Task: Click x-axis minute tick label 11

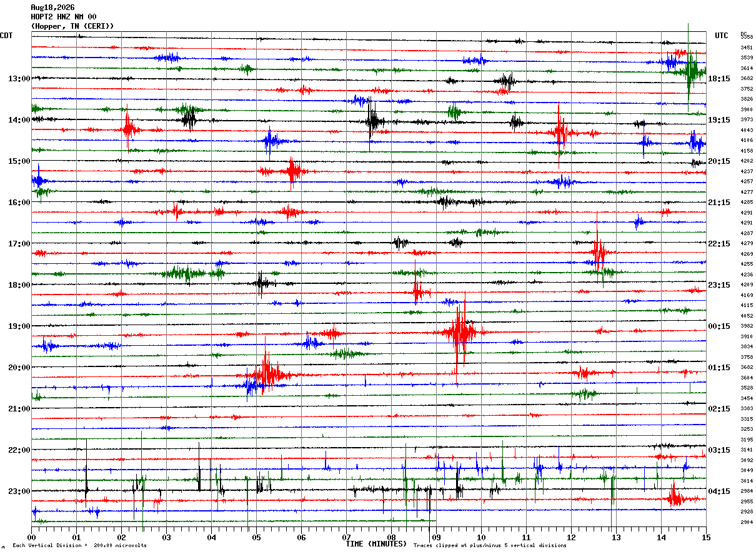Action: coord(526,537)
